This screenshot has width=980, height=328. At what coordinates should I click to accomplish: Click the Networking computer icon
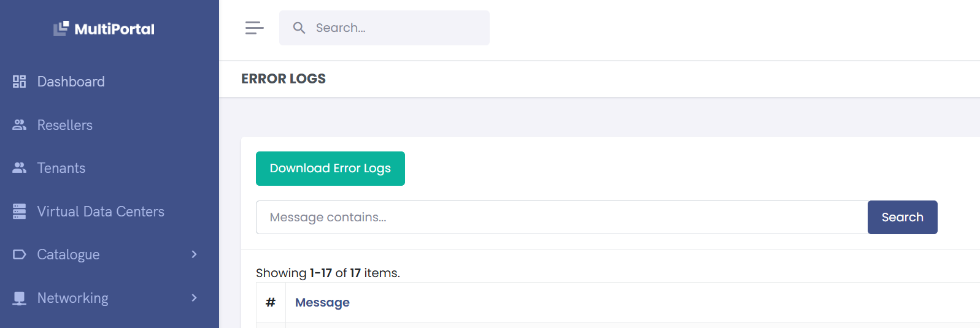20,298
